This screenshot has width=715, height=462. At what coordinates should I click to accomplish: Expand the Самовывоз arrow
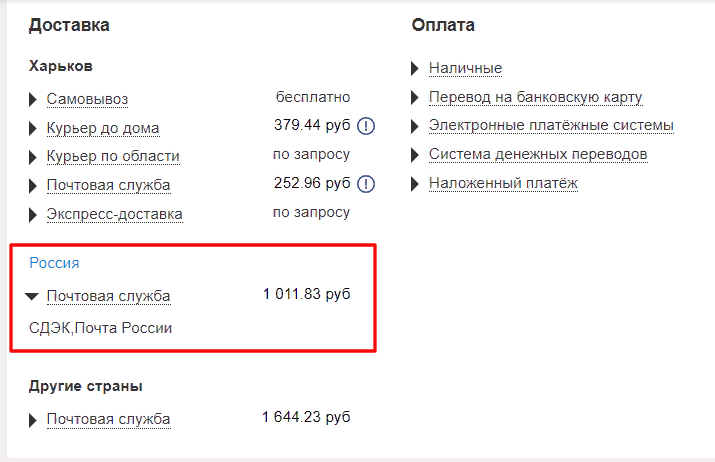tap(33, 100)
